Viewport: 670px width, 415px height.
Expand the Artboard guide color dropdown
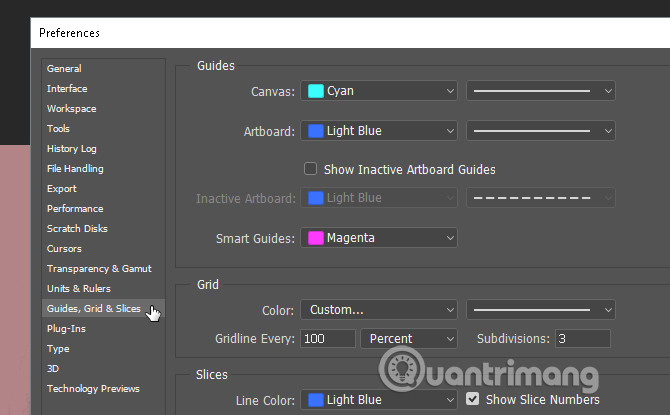(x=379, y=131)
